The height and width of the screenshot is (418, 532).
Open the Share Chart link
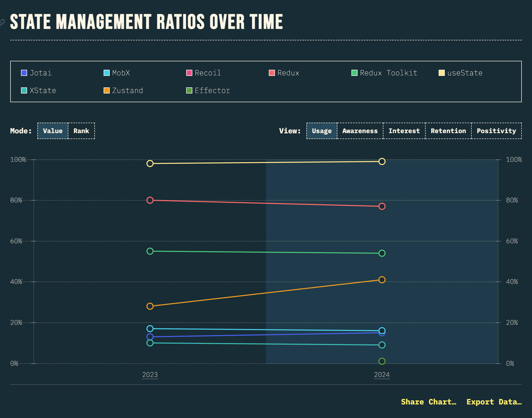click(x=428, y=402)
